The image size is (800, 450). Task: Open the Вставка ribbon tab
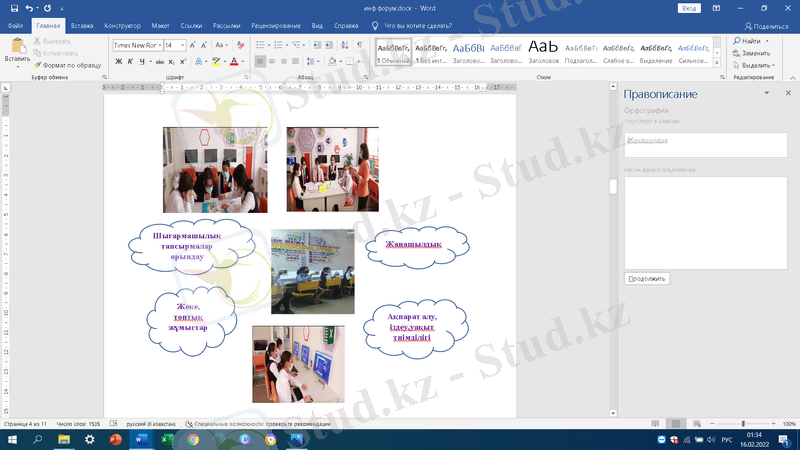pos(80,24)
